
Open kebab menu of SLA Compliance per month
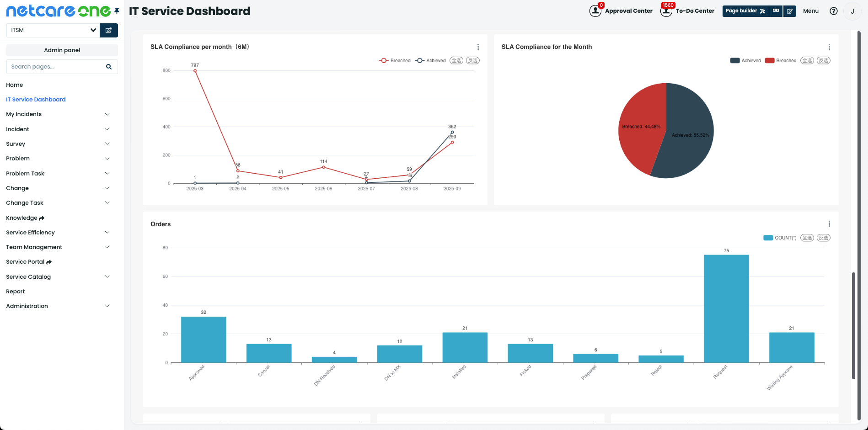click(478, 47)
